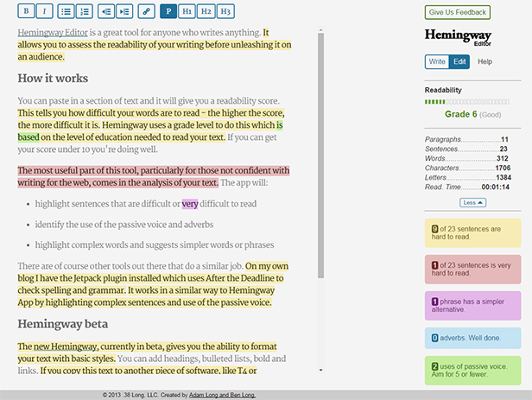
Task: Apply Heading 3 style
Action: click(225, 12)
